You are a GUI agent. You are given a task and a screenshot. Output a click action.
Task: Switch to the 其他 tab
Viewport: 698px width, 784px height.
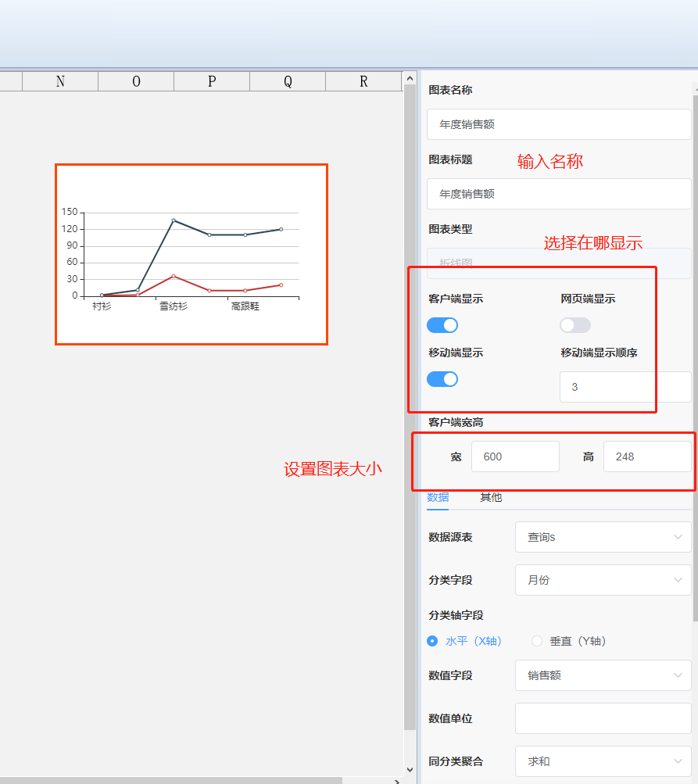tap(491, 497)
